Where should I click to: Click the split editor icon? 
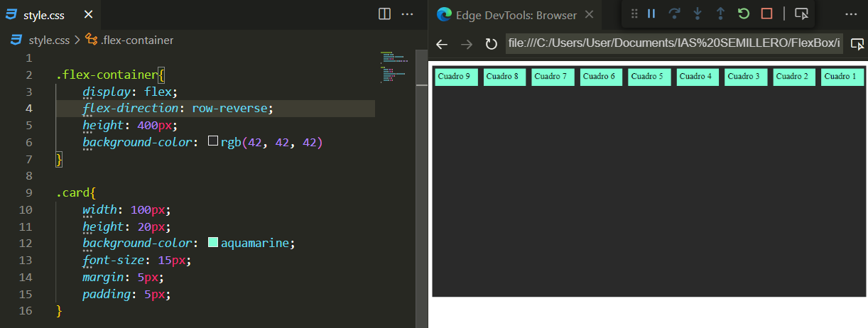click(384, 13)
